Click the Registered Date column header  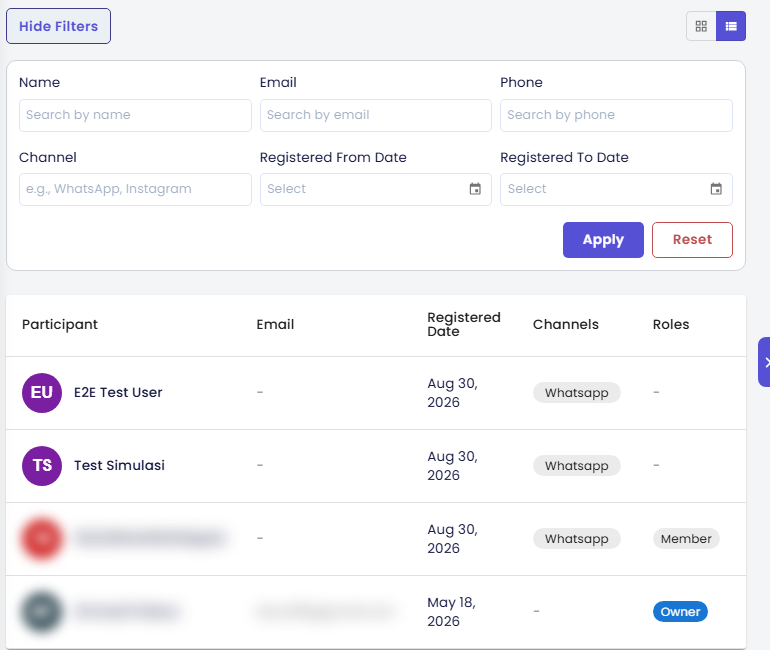(464, 325)
